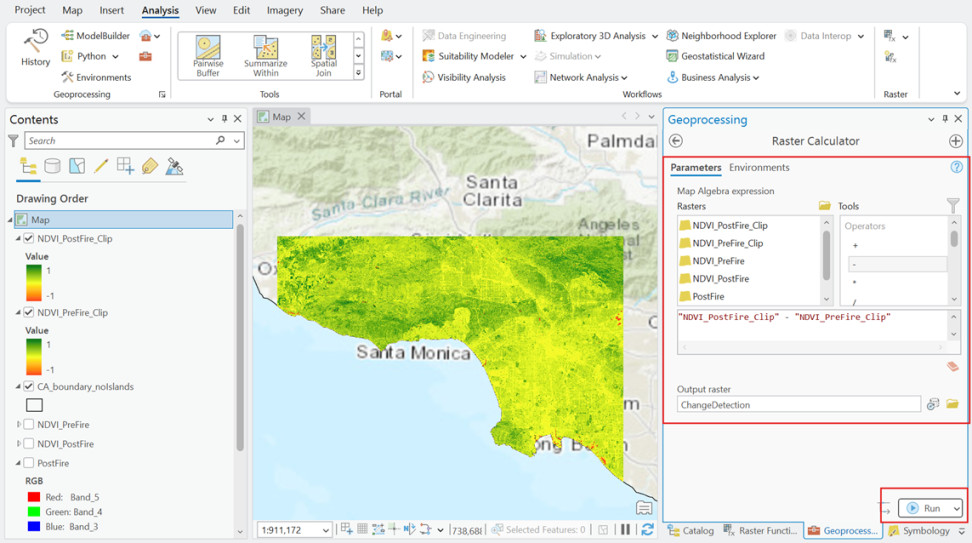This screenshot has width=972, height=543.
Task: Open Exploratory 3D Analysis dropdown
Action: (x=655, y=36)
